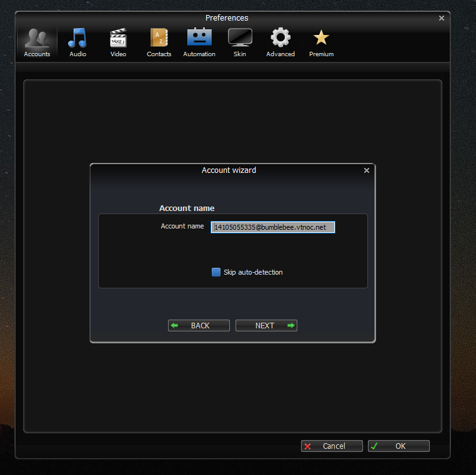The image size is (476, 475).
Task: Cancel the Preferences dialog
Action: point(332,446)
